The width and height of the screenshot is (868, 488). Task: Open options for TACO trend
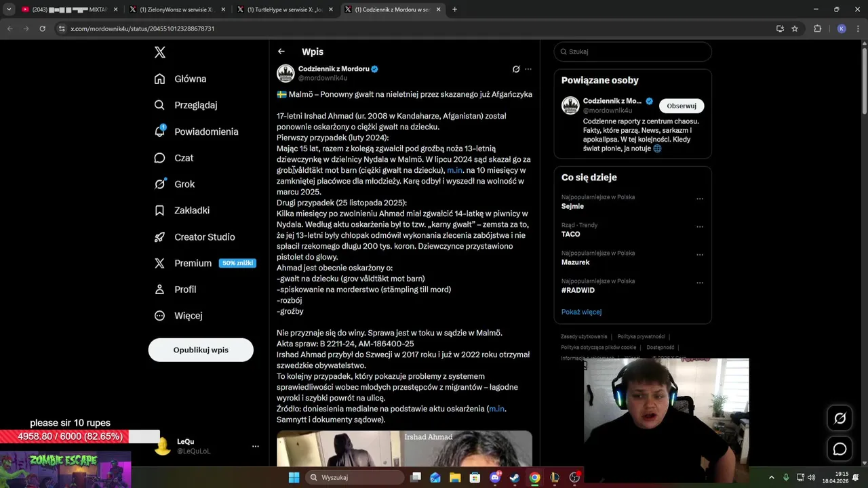click(700, 226)
